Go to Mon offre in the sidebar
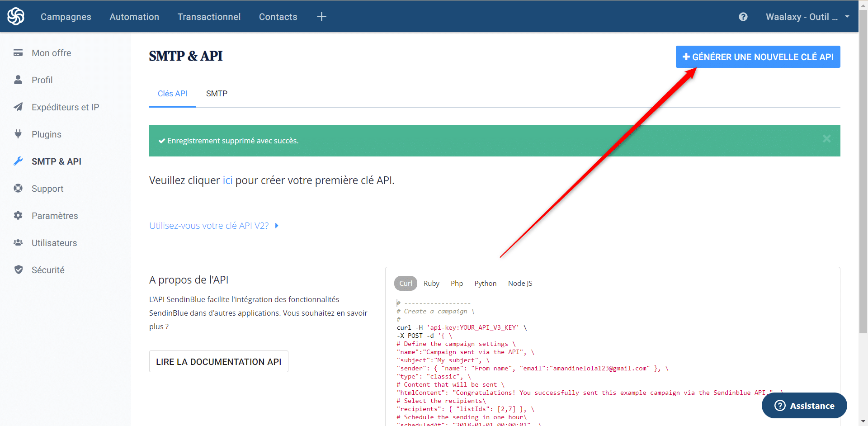The image size is (868, 426). 52,53
